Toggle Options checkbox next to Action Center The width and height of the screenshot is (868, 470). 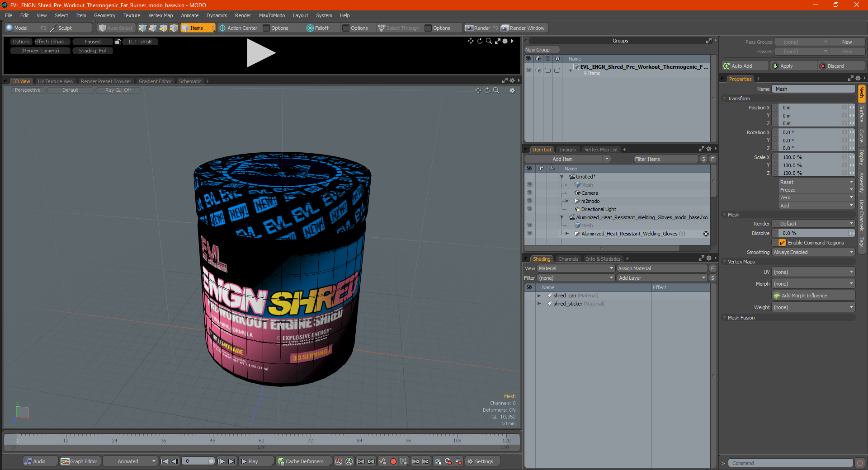tap(266, 28)
